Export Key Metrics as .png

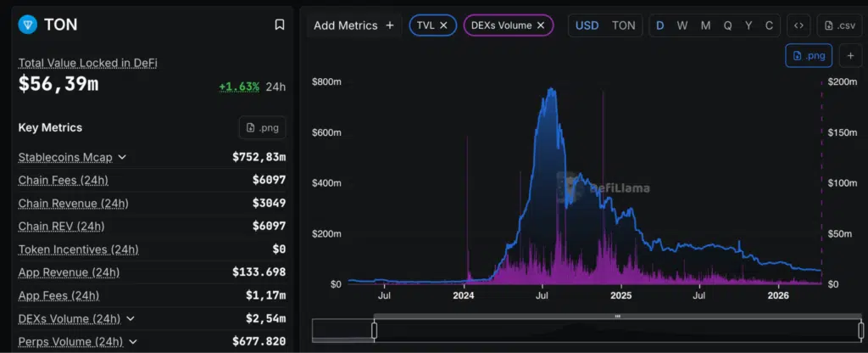(x=262, y=128)
